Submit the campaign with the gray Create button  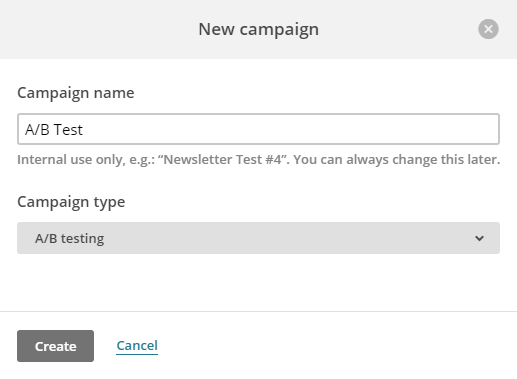pyautogui.click(x=55, y=346)
